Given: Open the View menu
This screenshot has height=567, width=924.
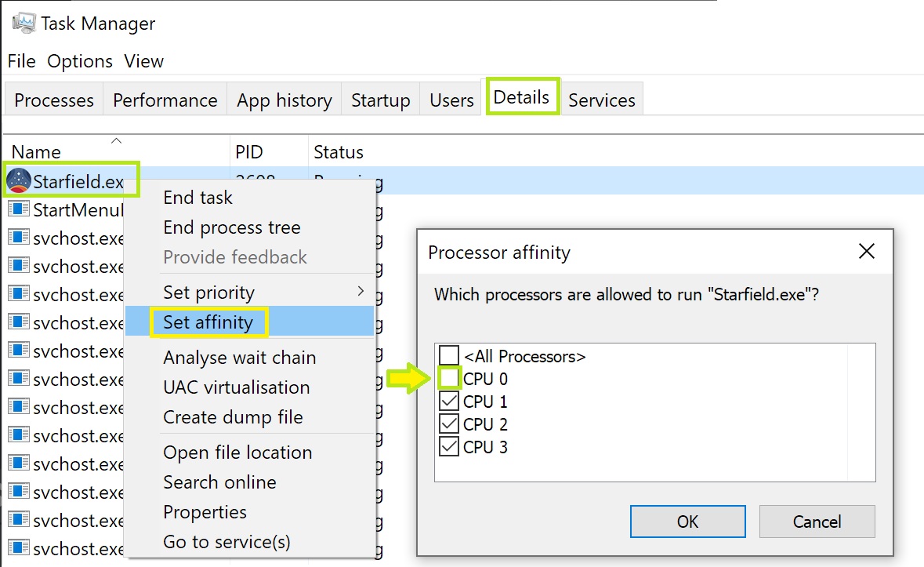Looking at the screenshot, I should [x=143, y=61].
